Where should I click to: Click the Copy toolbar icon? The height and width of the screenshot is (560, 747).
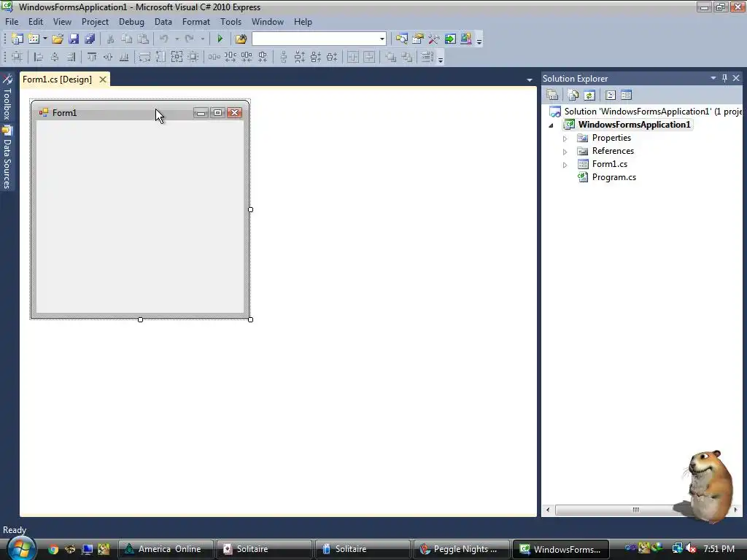126,39
